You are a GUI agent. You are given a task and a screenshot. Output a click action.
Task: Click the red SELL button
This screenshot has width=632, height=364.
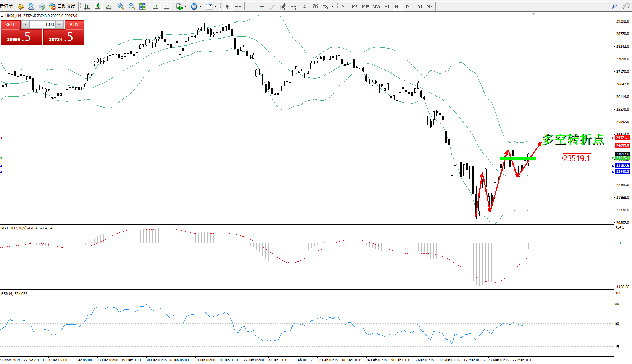pyautogui.click(x=10, y=25)
